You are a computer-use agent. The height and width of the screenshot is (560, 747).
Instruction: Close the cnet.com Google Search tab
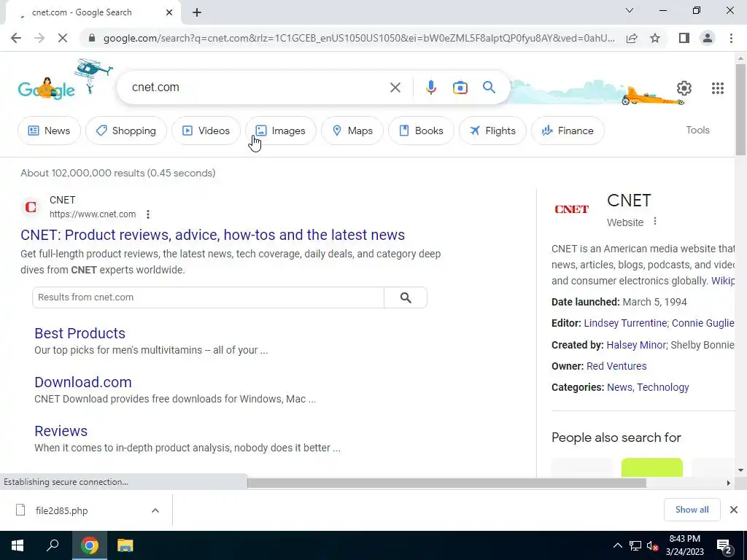coord(169,13)
